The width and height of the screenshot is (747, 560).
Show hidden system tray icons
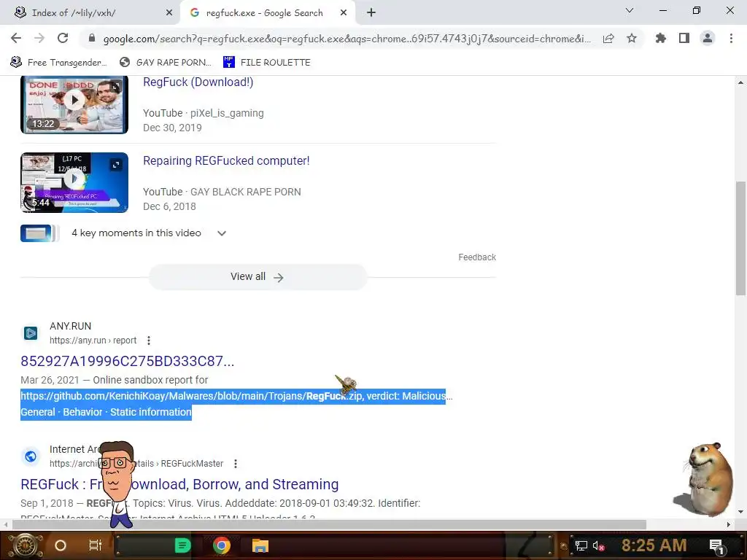(564, 545)
